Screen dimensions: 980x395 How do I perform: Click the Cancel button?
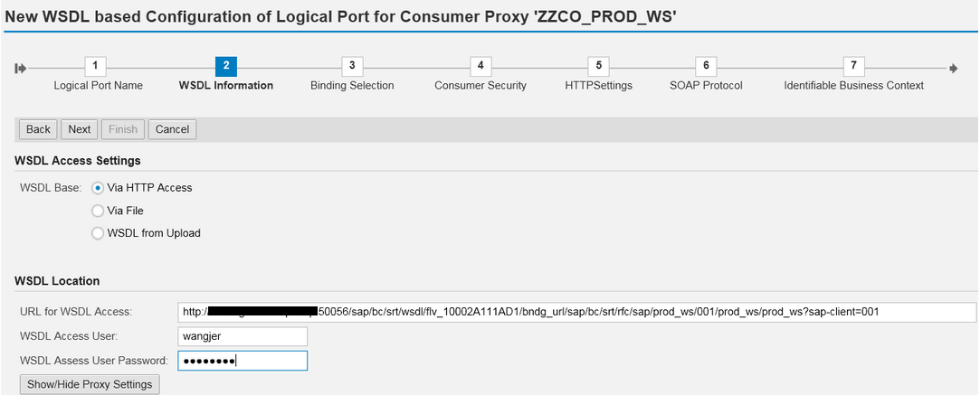tap(173, 129)
